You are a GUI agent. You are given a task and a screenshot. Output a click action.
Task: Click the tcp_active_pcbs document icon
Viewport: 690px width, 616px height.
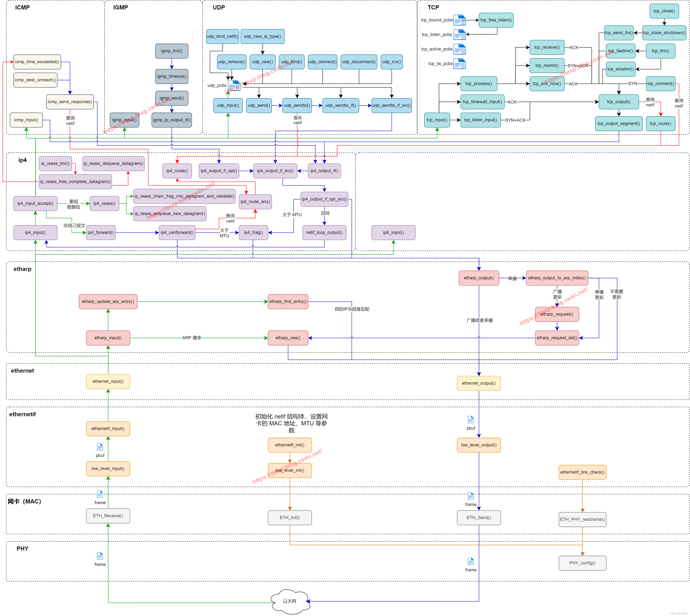(459, 49)
